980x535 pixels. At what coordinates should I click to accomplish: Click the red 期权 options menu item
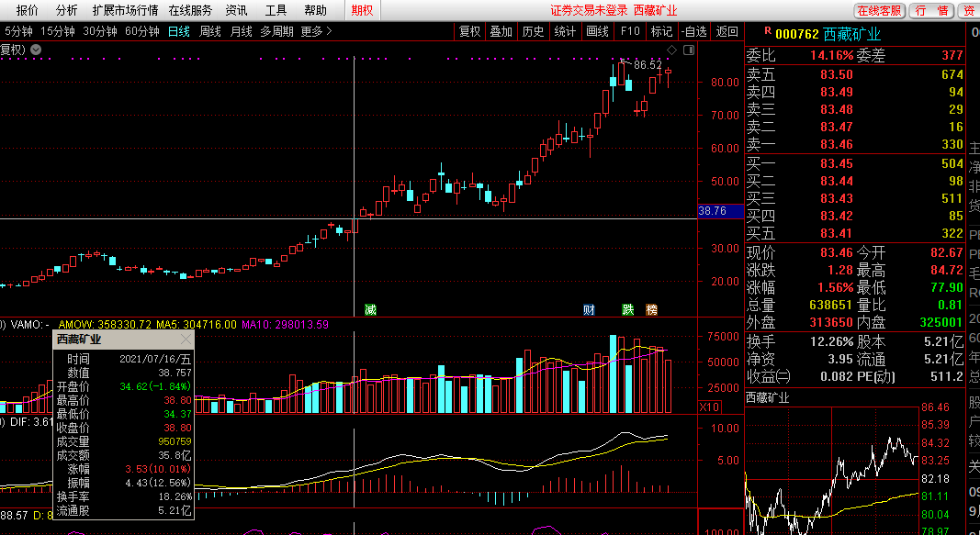point(362,11)
